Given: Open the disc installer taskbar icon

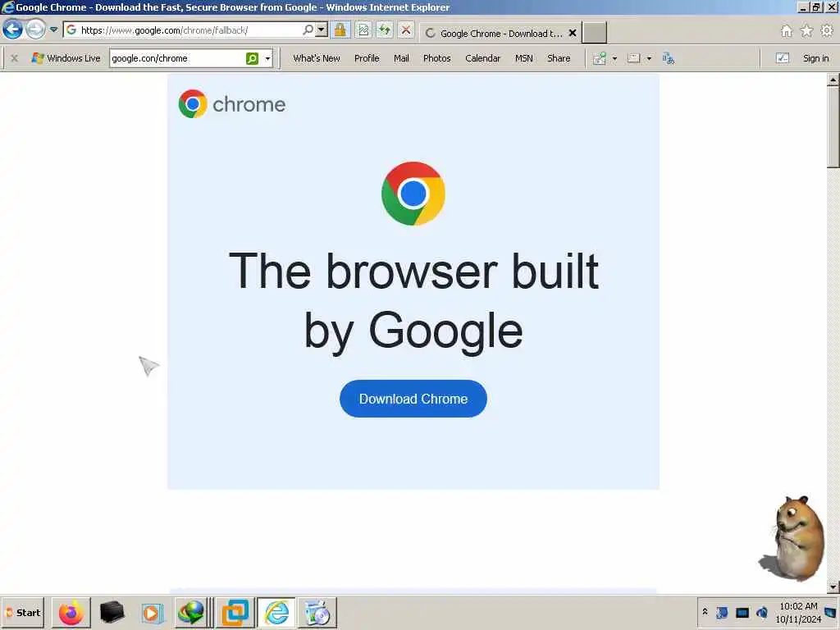Looking at the screenshot, I should pyautogui.click(x=317, y=613).
